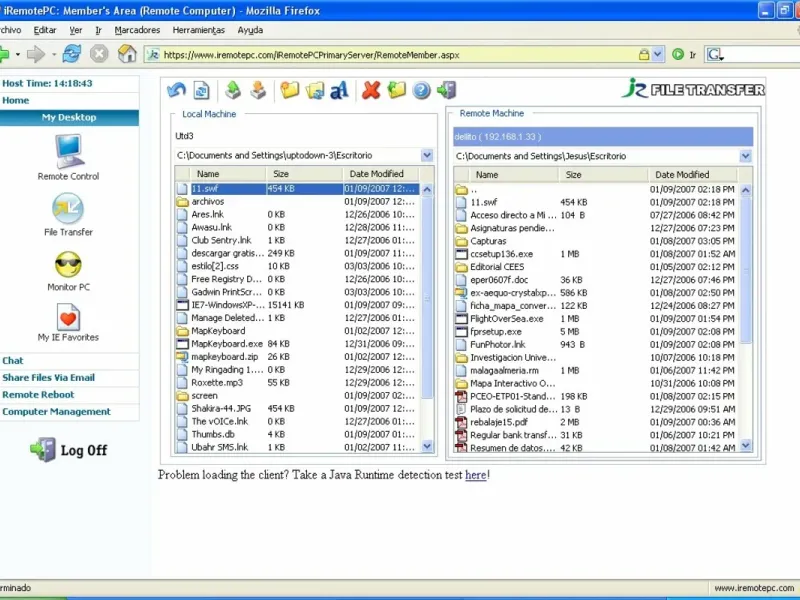This screenshot has height=600, width=800.
Task: Click local list Name column header
Action: tap(228, 174)
